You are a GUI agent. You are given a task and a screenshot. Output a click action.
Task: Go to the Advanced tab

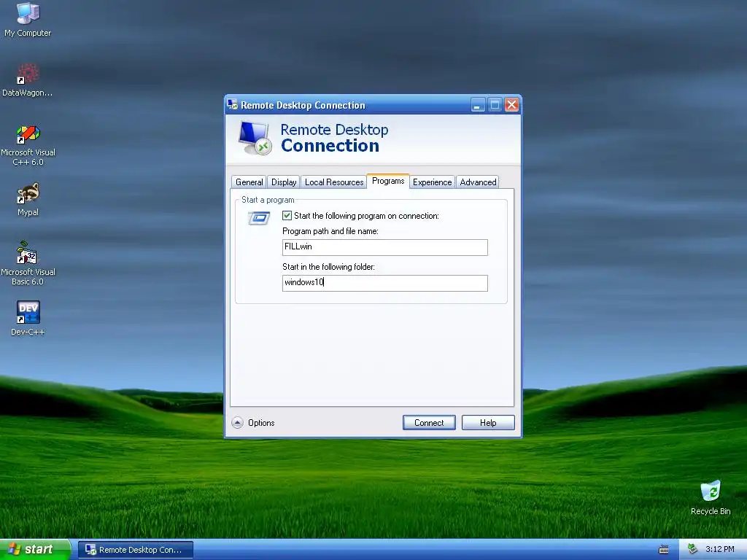(x=478, y=182)
